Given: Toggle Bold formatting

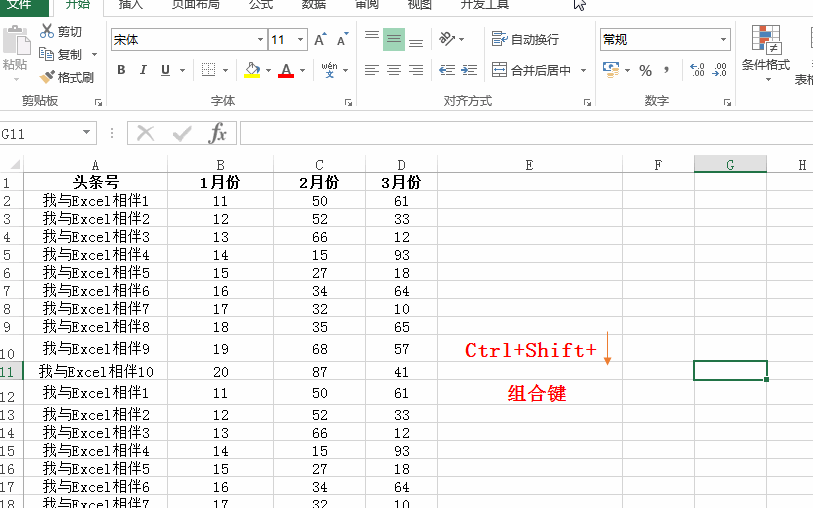Looking at the screenshot, I should 121,70.
